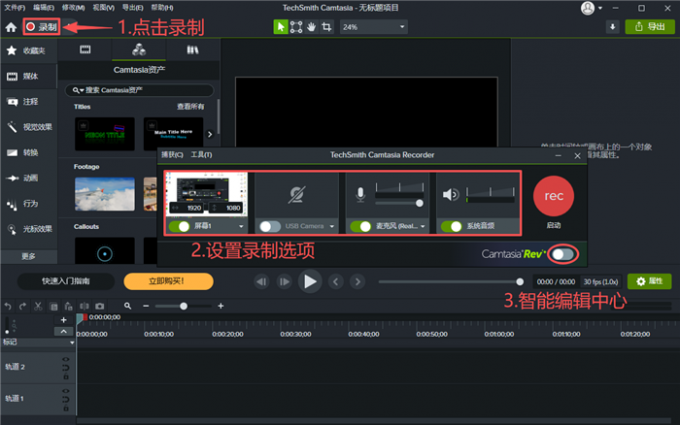
Task: Open the 24% canvas zoom dropdown
Action: [373, 27]
